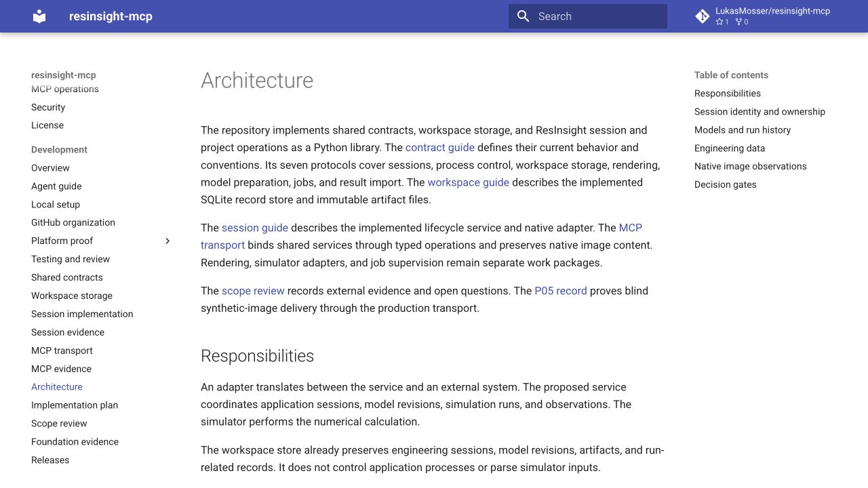Open Releases page in sidebar
This screenshot has width=868, height=488.
point(50,460)
